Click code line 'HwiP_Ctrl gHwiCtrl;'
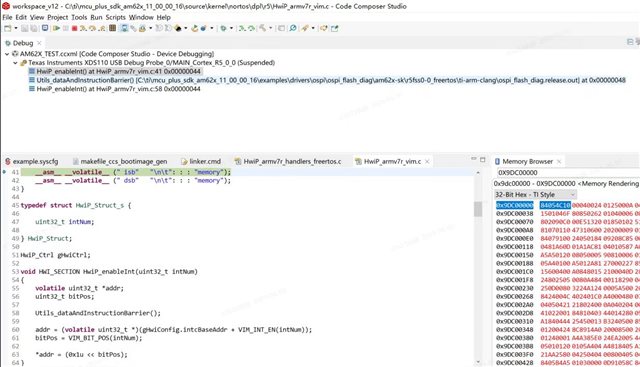This screenshot has height=367, width=640. point(56,255)
